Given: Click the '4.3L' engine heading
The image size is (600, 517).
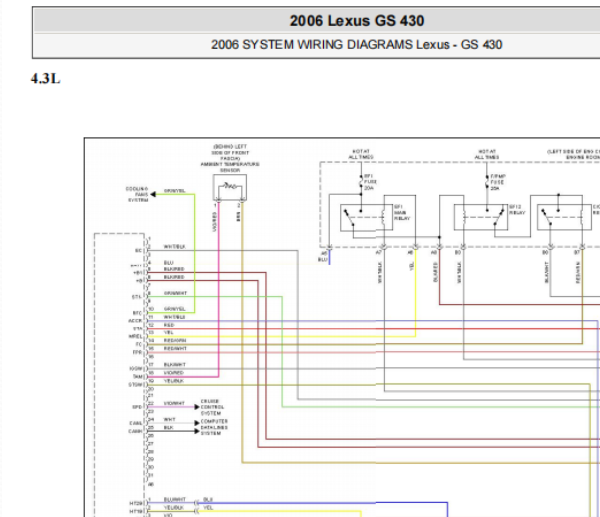Looking at the screenshot, I should [x=46, y=79].
